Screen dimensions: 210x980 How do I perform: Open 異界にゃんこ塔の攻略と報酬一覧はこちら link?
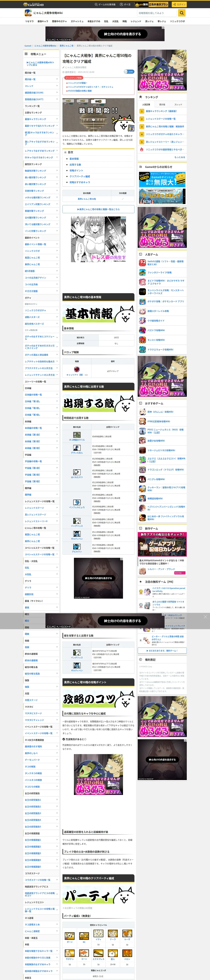98,209
